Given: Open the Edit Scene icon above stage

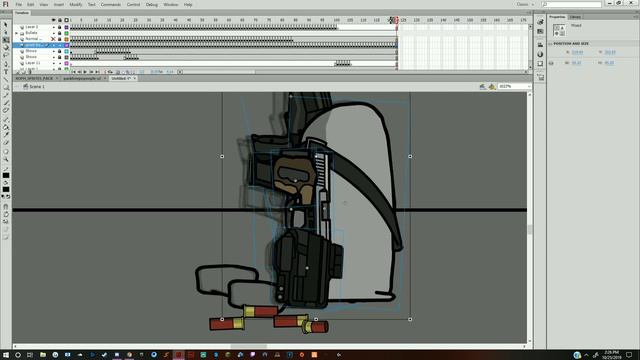Looking at the screenshot, I should (483, 87).
